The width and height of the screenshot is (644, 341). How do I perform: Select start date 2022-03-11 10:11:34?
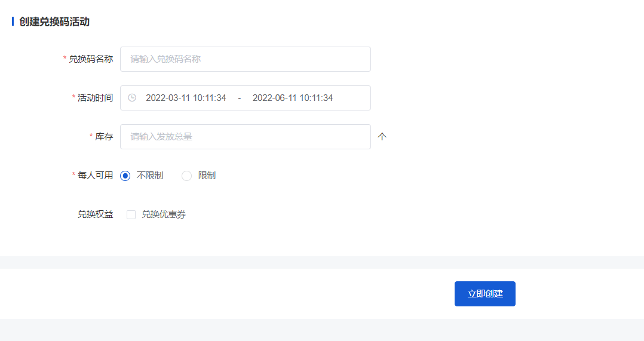pyautogui.click(x=186, y=98)
